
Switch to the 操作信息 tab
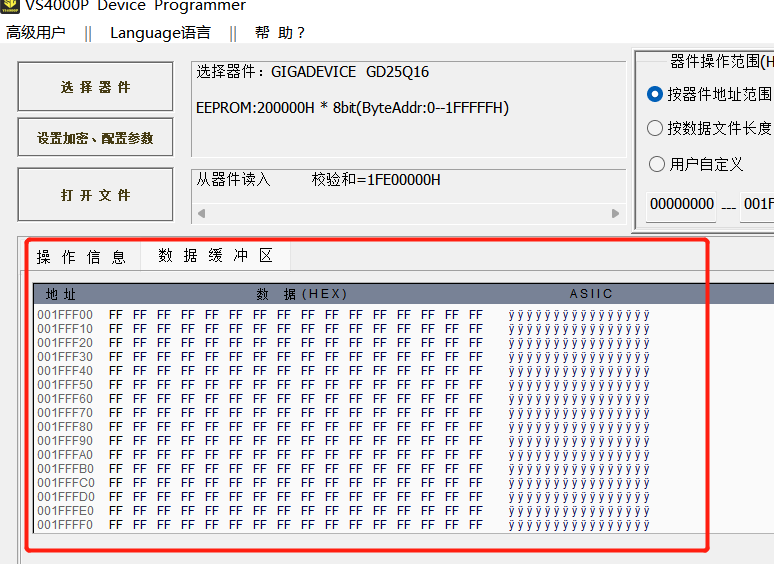[81, 257]
